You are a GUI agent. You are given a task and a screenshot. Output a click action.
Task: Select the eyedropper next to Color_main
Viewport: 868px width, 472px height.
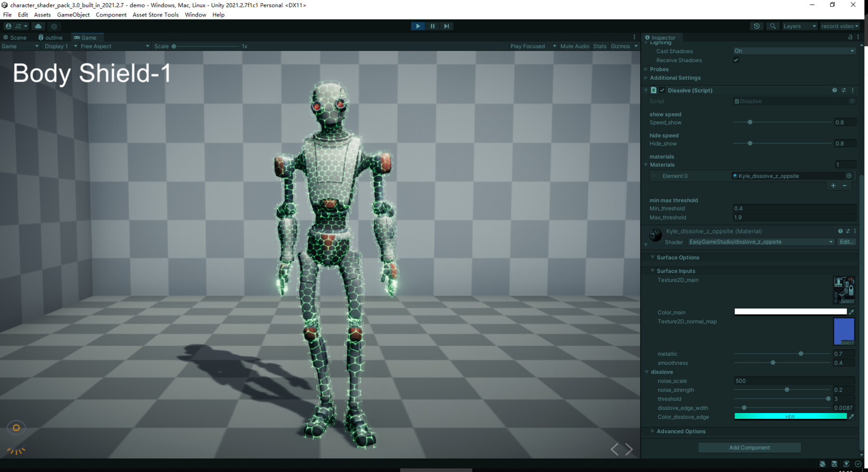pyautogui.click(x=853, y=312)
